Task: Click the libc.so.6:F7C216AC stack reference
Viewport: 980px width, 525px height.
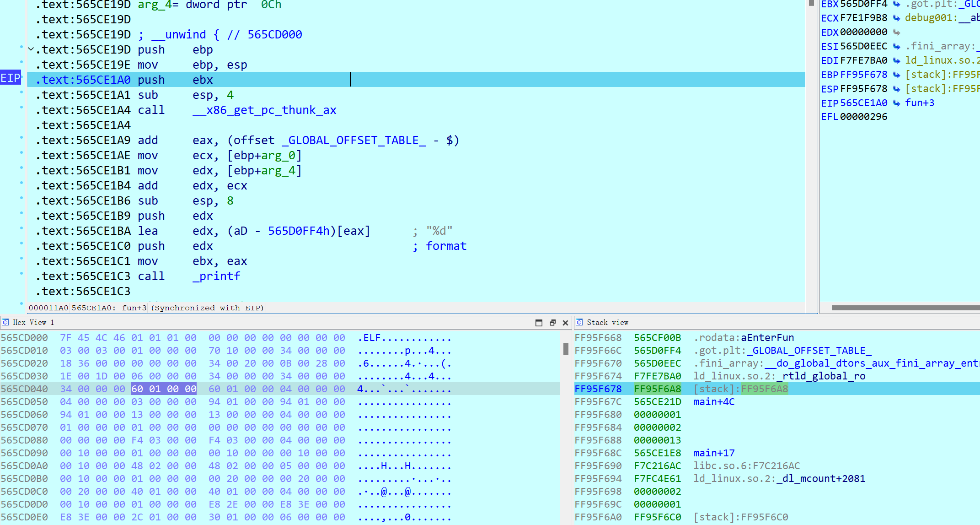Action: 746,466
